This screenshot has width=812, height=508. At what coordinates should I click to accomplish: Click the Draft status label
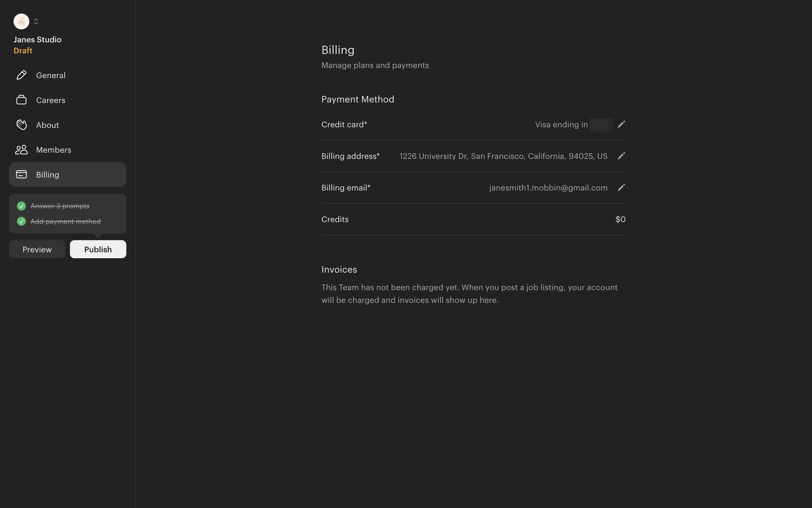click(x=23, y=51)
